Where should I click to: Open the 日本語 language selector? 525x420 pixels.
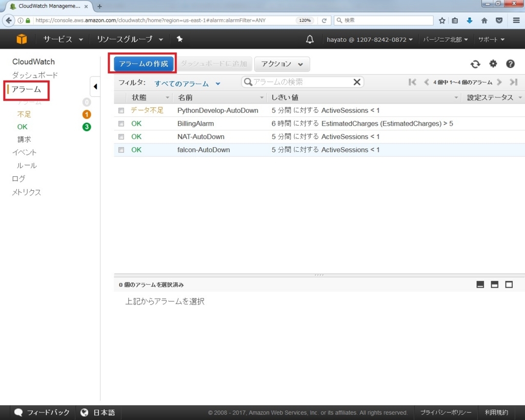(97, 412)
